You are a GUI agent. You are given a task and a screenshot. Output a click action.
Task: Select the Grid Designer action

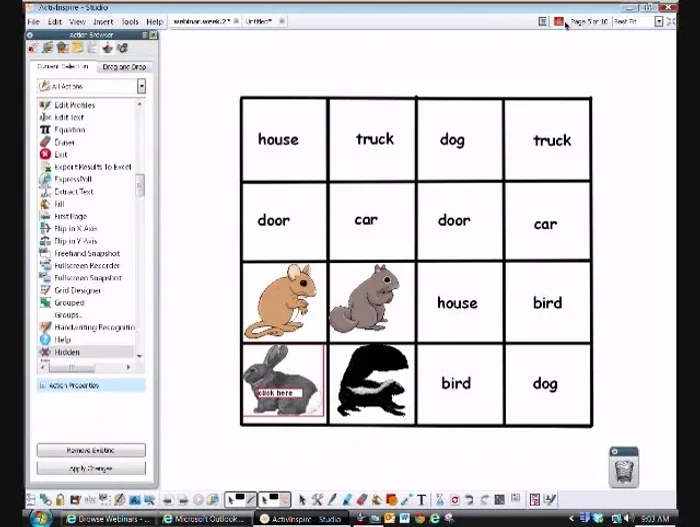[77, 290]
